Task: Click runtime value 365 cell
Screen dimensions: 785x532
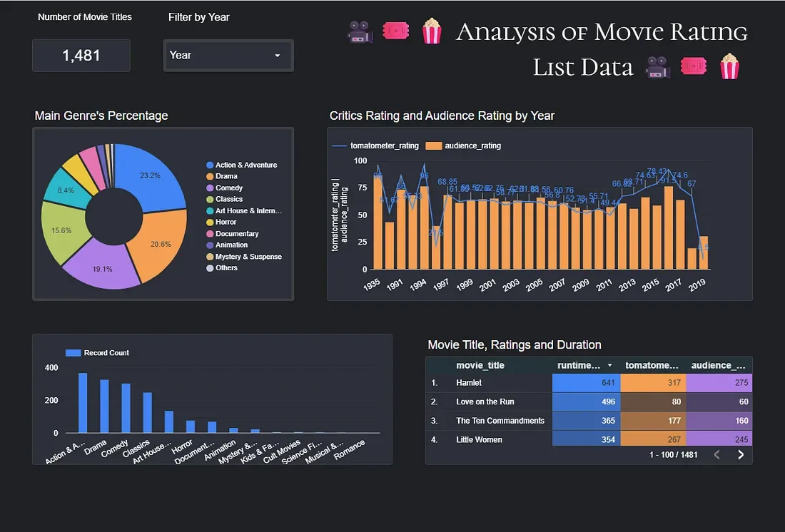Action: pos(586,421)
